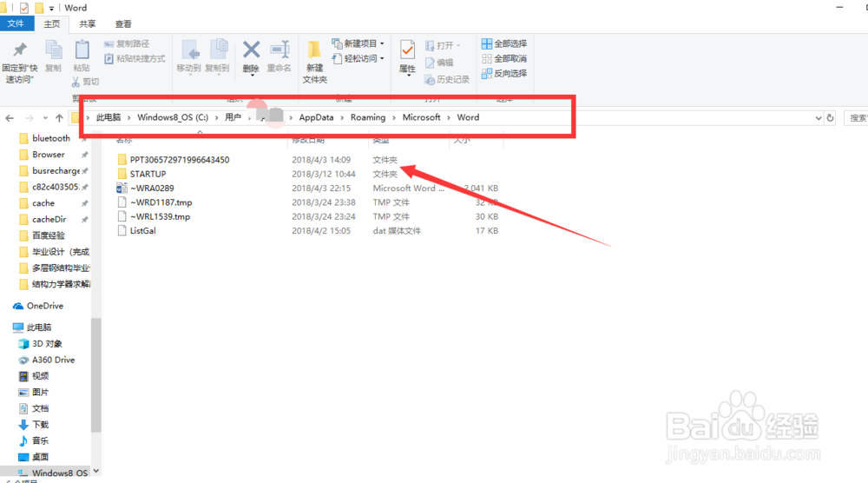Select OneDrive in navigation pane
Screen dimensions: 868x483
44,306
